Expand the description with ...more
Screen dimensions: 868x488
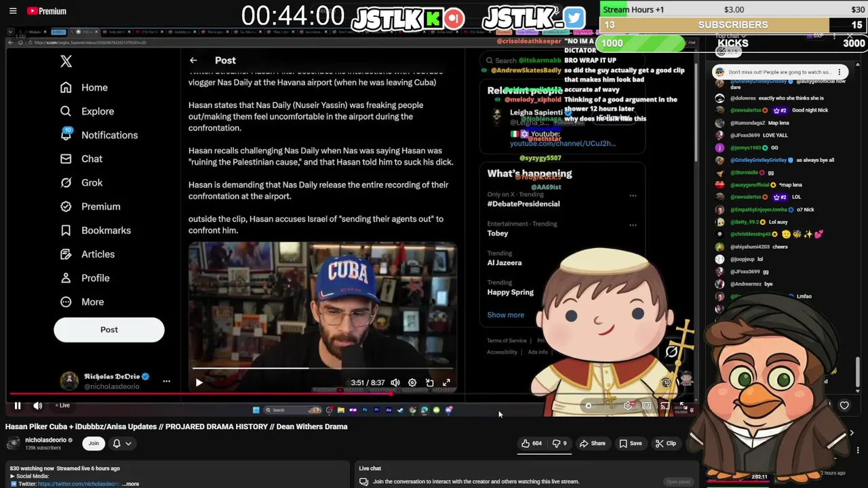(x=131, y=484)
